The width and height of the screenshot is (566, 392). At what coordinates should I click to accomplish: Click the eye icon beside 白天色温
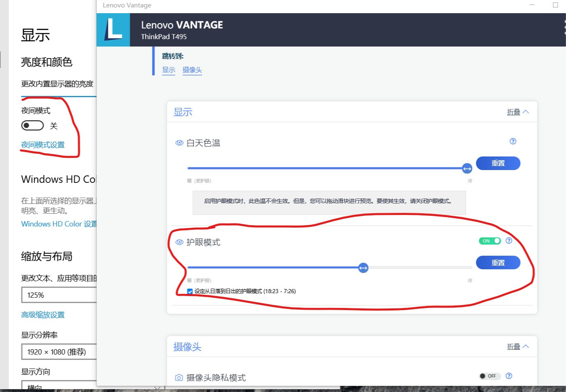(x=179, y=143)
